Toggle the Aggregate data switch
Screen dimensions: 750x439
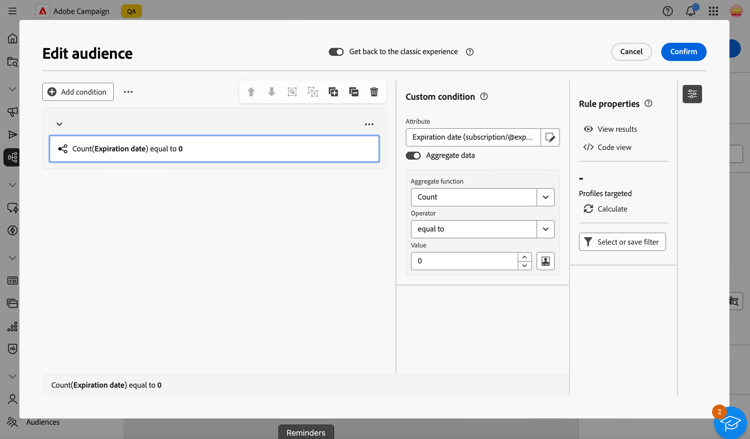click(x=413, y=156)
